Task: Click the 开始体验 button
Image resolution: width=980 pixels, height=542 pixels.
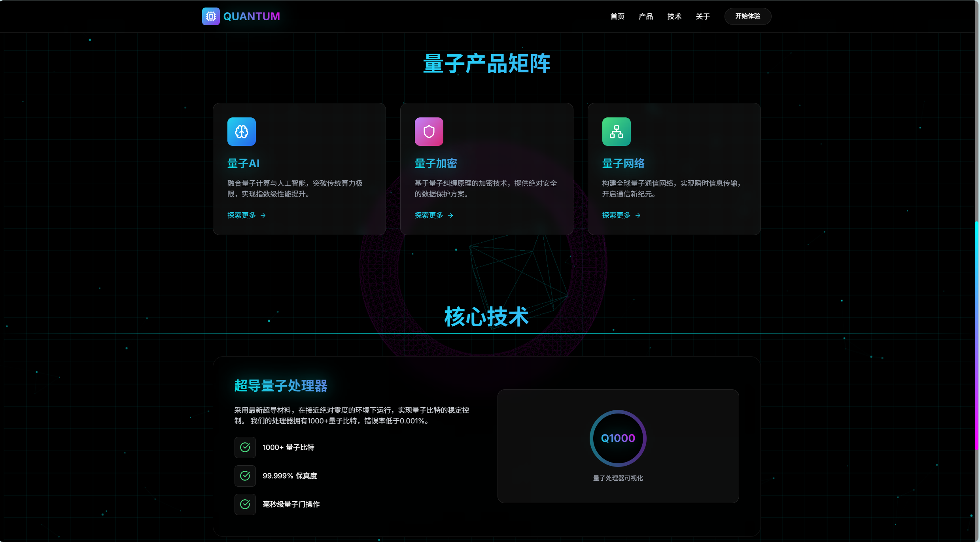Action: 748,16
